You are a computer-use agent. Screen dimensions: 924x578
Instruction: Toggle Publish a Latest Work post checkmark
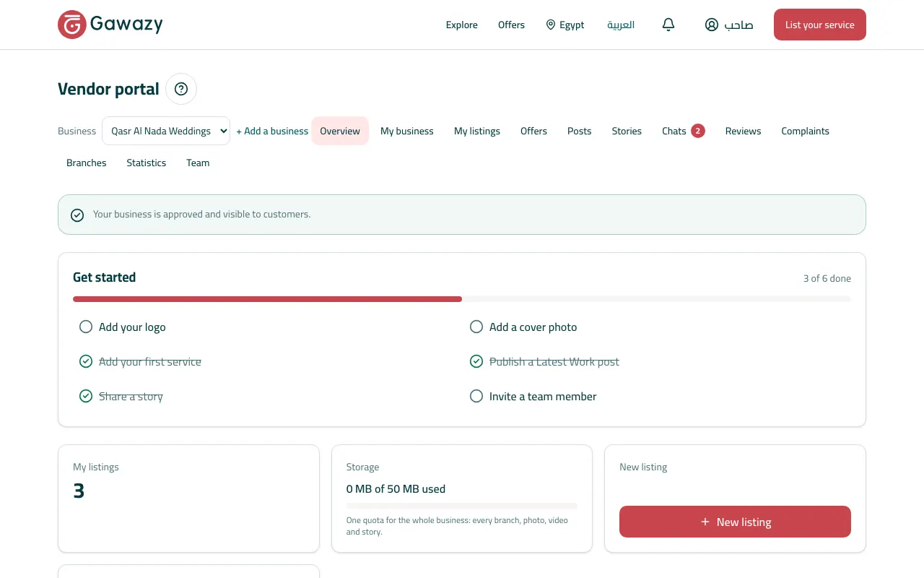tap(476, 361)
